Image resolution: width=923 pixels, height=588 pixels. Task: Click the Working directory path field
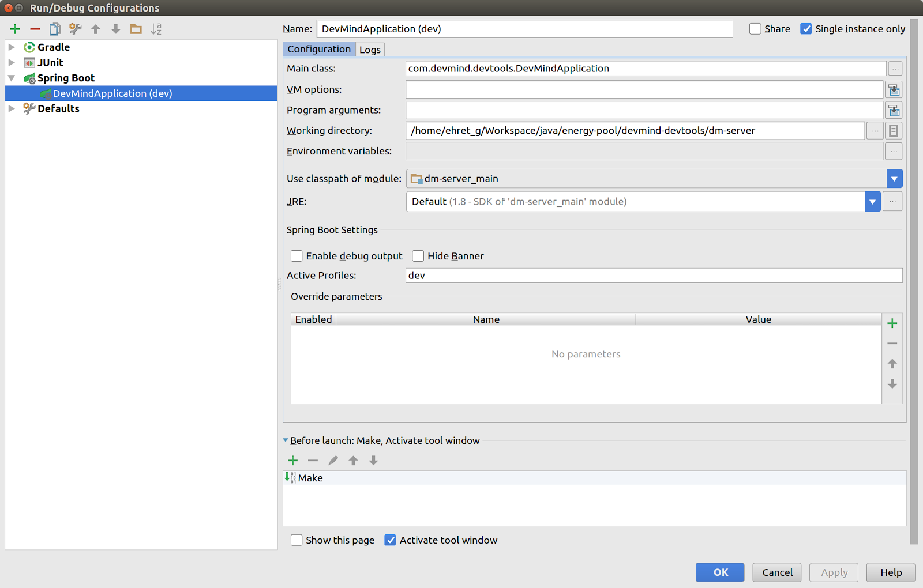coord(635,131)
